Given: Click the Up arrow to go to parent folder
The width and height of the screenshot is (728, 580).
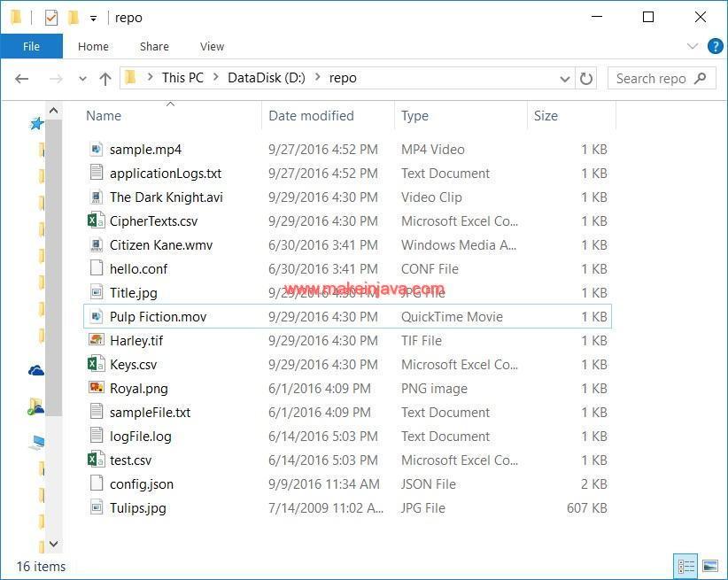Looking at the screenshot, I should tap(105, 78).
